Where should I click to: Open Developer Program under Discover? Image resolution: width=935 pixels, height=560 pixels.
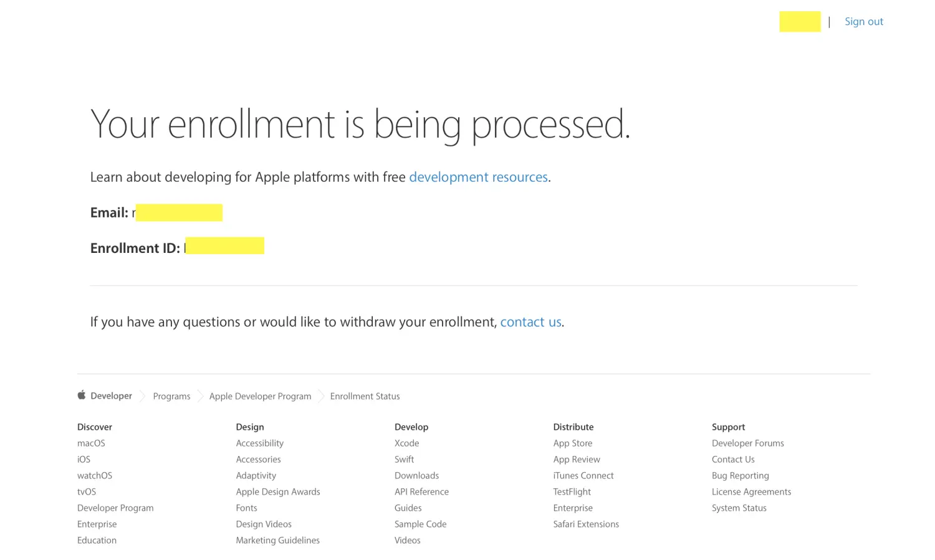click(115, 508)
